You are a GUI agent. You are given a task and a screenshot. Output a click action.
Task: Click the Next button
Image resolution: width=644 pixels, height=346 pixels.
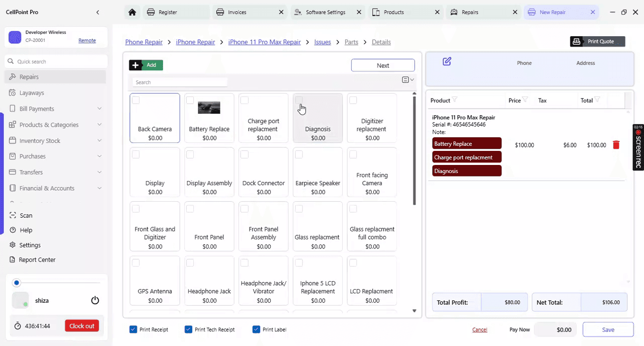pos(383,65)
